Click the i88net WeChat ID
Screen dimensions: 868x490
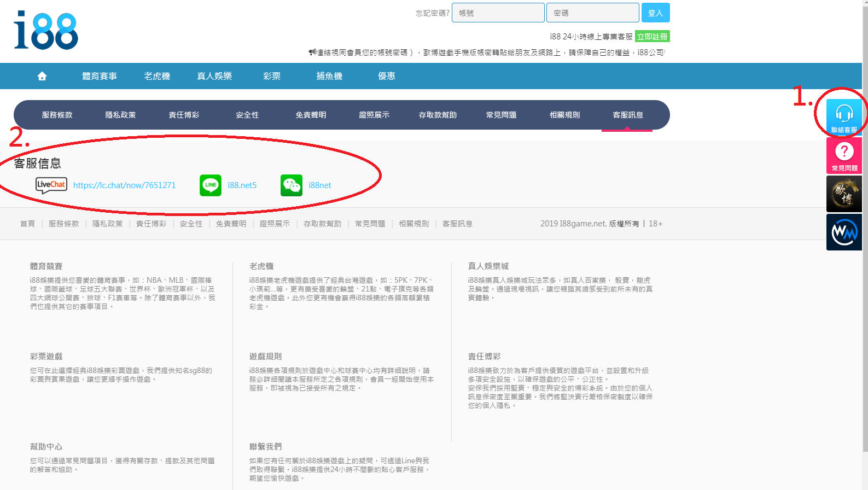(x=320, y=185)
